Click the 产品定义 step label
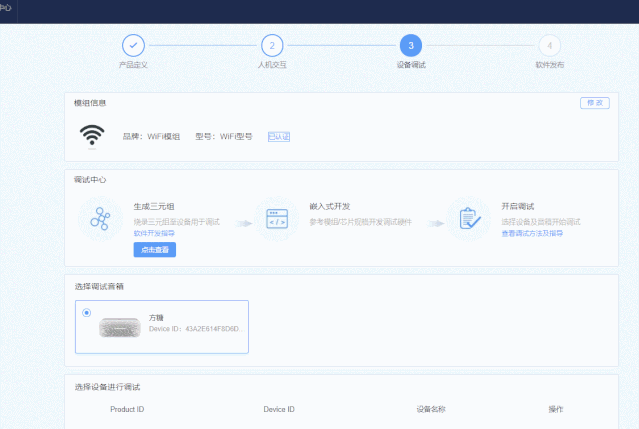 (x=133, y=65)
